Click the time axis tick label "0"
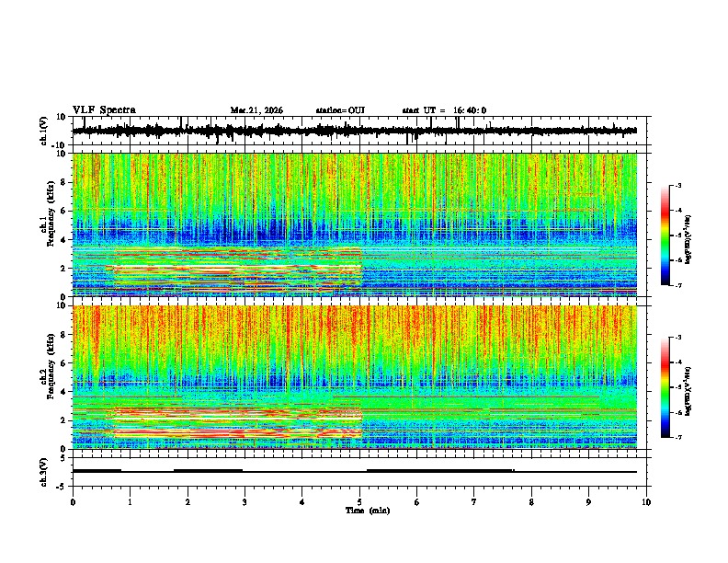Screen dimensions: 728x563 pos(73,502)
